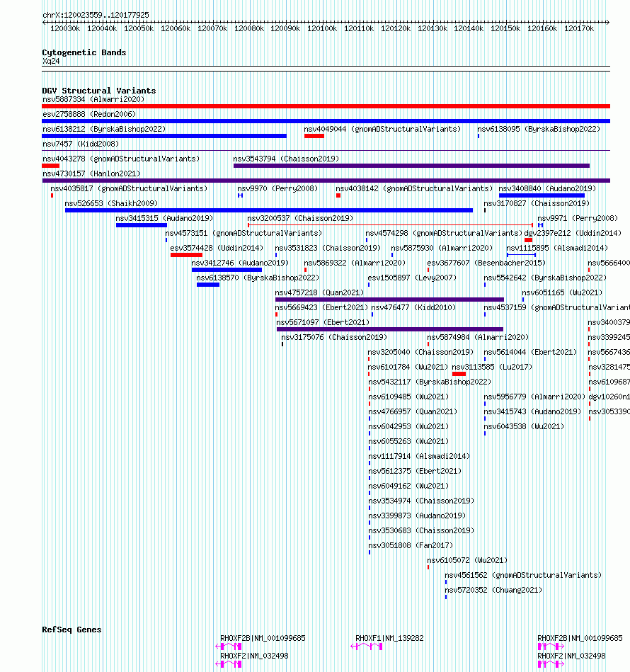Click nsv4035817 (gnomADStructuralVariants) label
This screenshot has width=630, height=672.
(x=129, y=188)
